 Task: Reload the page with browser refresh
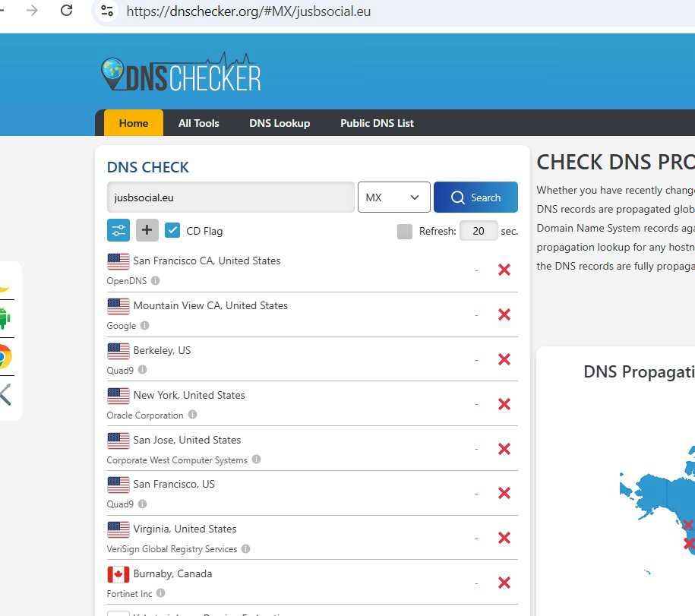pos(66,11)
